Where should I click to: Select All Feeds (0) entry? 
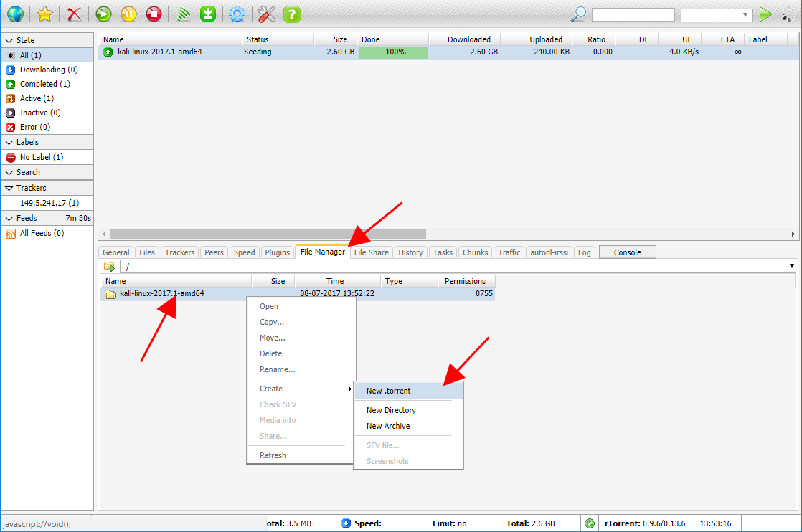[x=47, y=233]
